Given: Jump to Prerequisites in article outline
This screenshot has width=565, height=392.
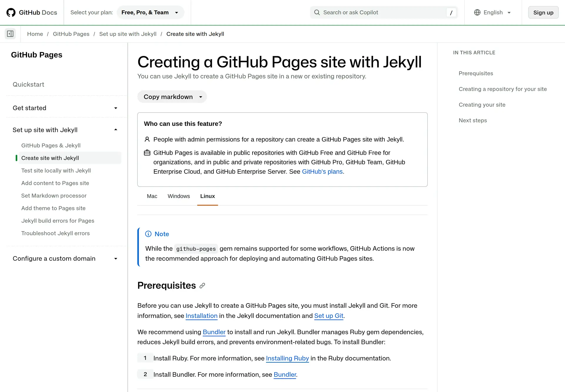Looking at the screenshot, I should (476, 73).
